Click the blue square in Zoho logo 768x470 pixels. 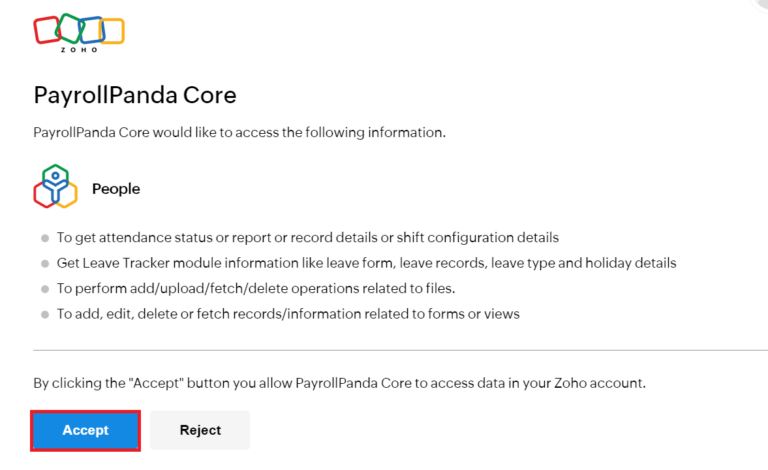coord(91,30)
